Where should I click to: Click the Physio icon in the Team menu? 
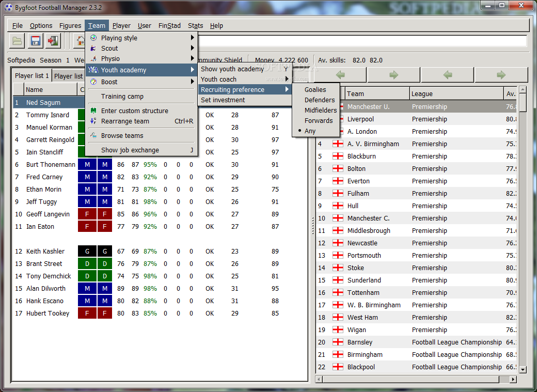[x=93, y=58]
